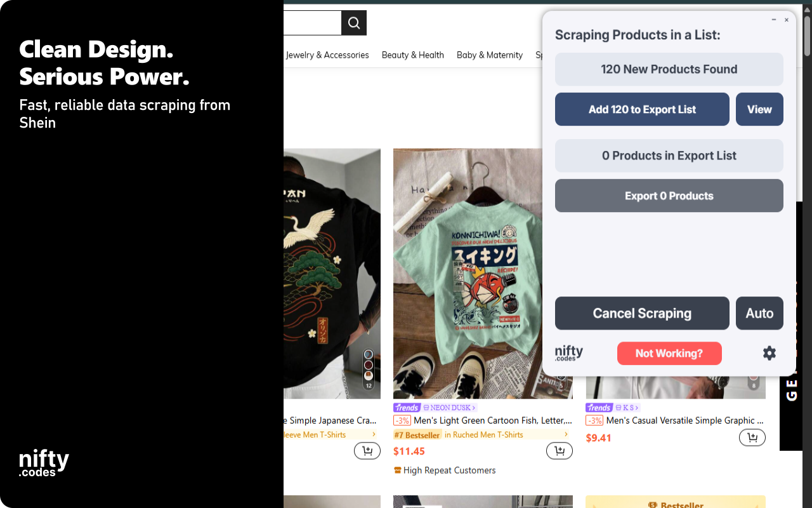The image size is (812, 508).
Task: Click cart icon on the $11.45 tee
Action: tap(559, 450)
